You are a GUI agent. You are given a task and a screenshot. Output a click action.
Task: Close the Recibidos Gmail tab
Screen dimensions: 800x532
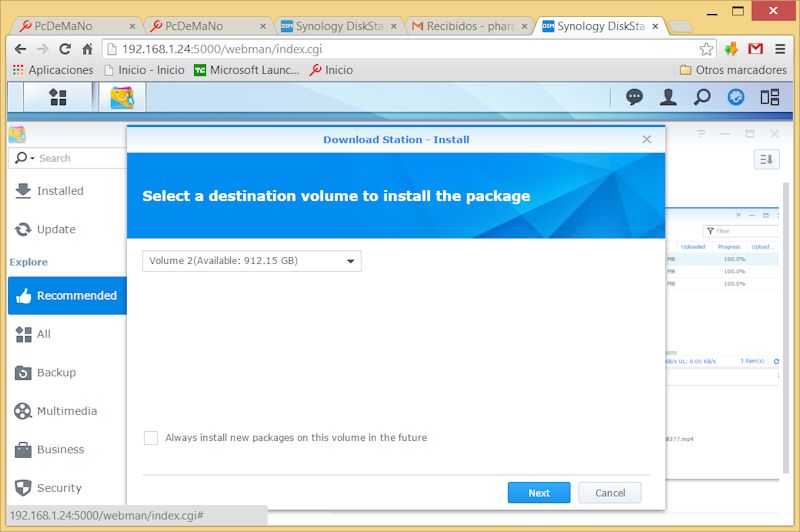click(x=524, y=26)
